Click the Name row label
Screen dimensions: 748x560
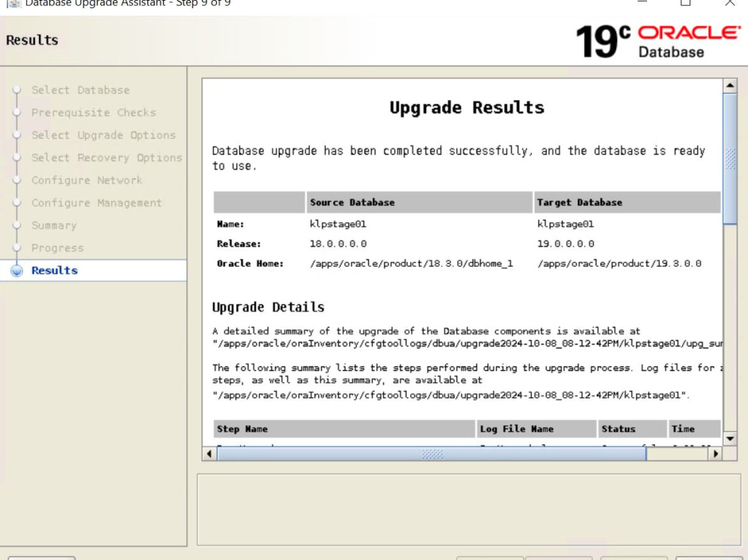(x=230, y=224)
